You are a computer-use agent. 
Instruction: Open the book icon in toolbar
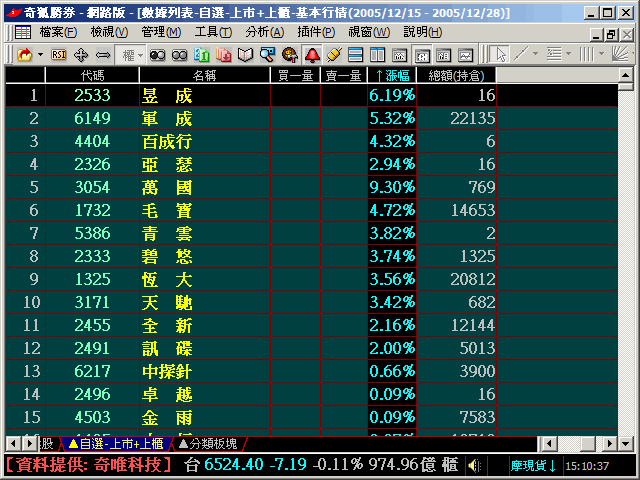pos(245,55)
